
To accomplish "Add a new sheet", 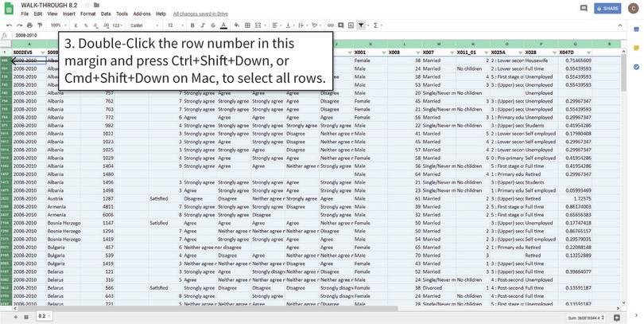I will coord(16,317).
